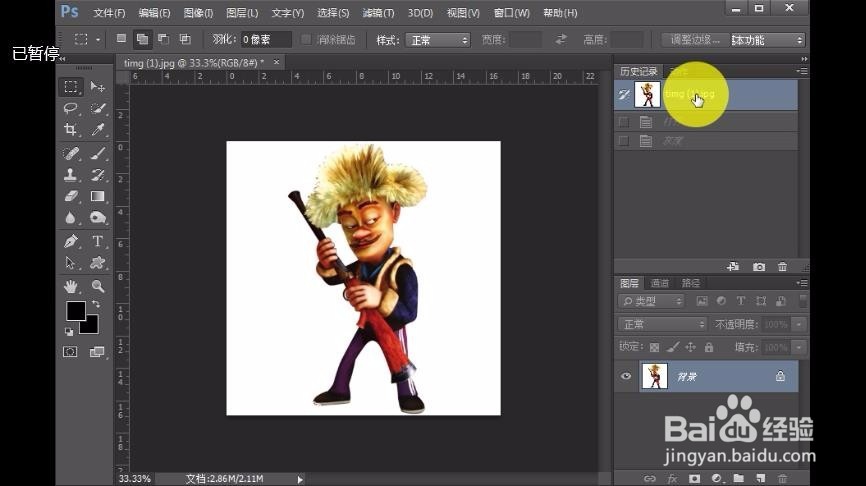Screen dimensions: 866x486
Task: Choose Subtract from Selection mode
Action: pyautogui.click(x=163, y=39)
